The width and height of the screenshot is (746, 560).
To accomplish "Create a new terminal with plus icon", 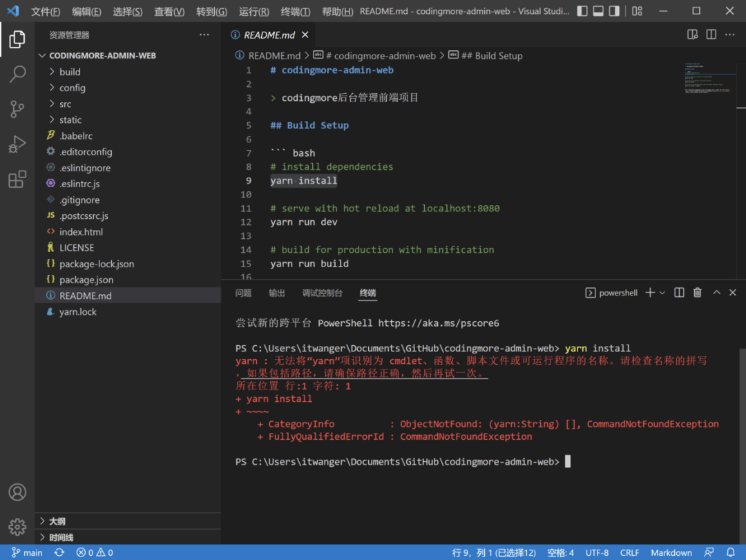I will [x=650, y=293].
